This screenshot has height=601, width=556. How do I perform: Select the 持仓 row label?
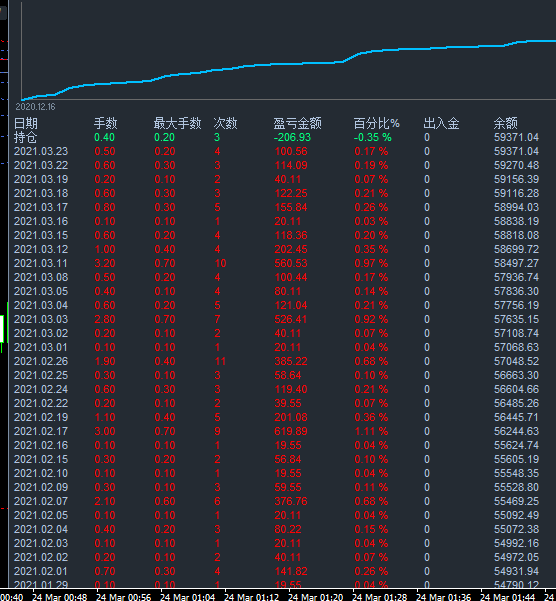(26, 137)
